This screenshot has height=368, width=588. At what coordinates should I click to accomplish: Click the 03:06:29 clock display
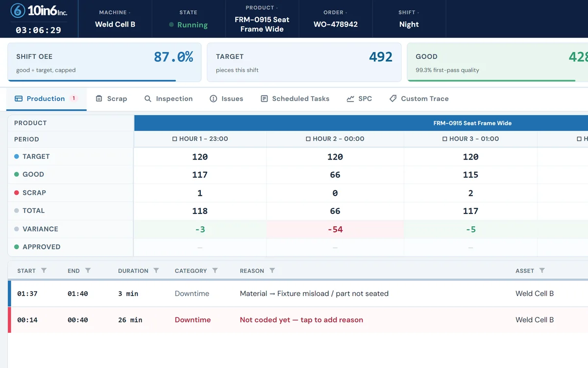[x=39, y=30]
